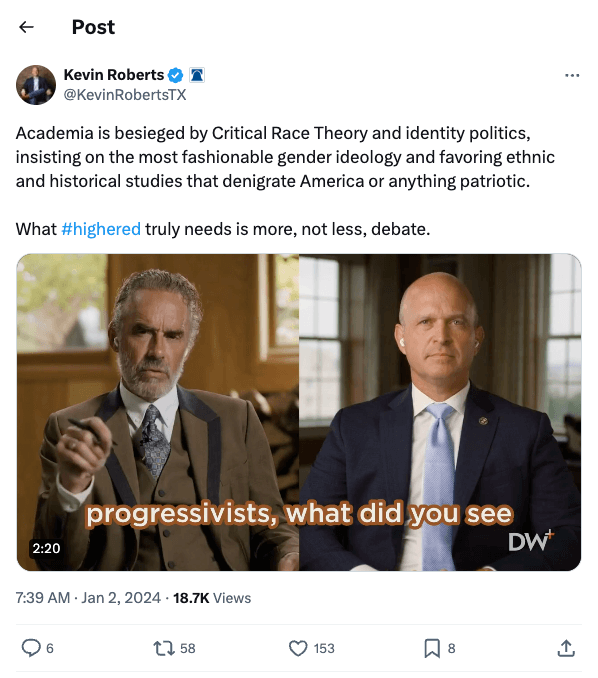Like the post with heart icon

[x=298, y=648]
